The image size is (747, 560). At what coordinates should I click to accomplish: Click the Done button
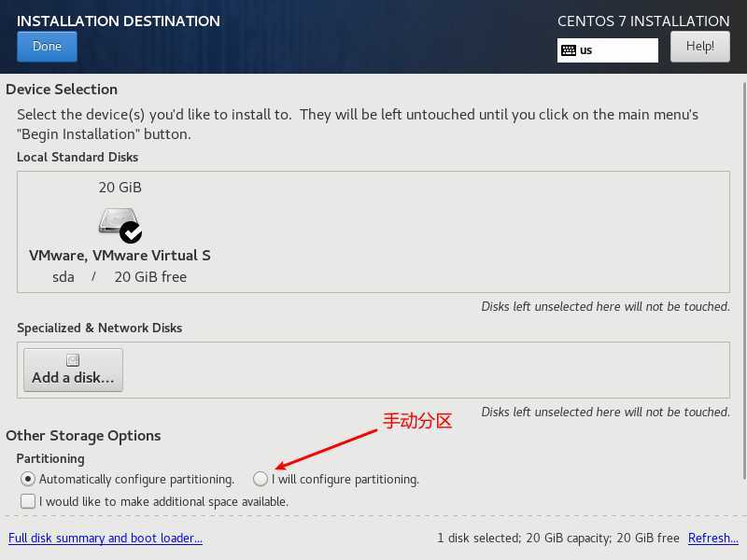point(47,47)
